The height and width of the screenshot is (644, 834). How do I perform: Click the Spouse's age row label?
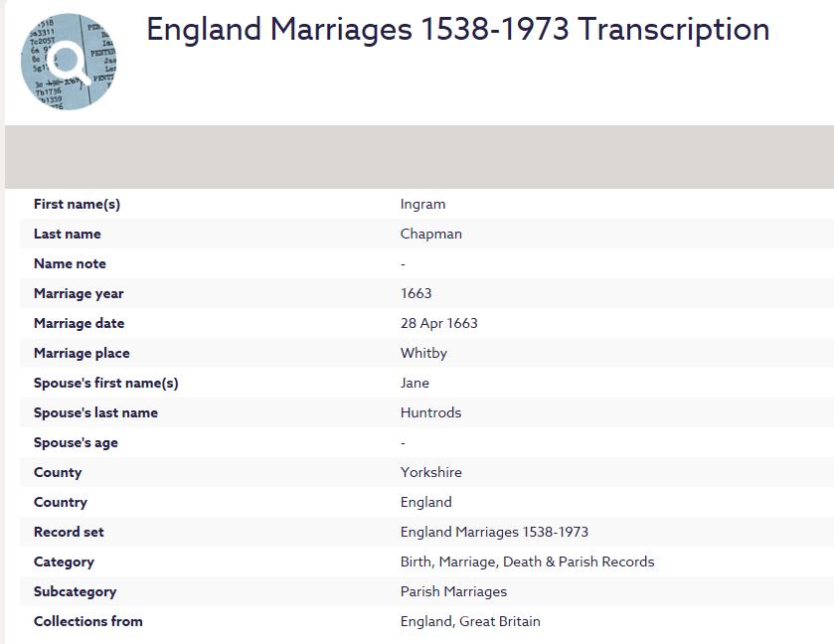[x=76, y=442]
